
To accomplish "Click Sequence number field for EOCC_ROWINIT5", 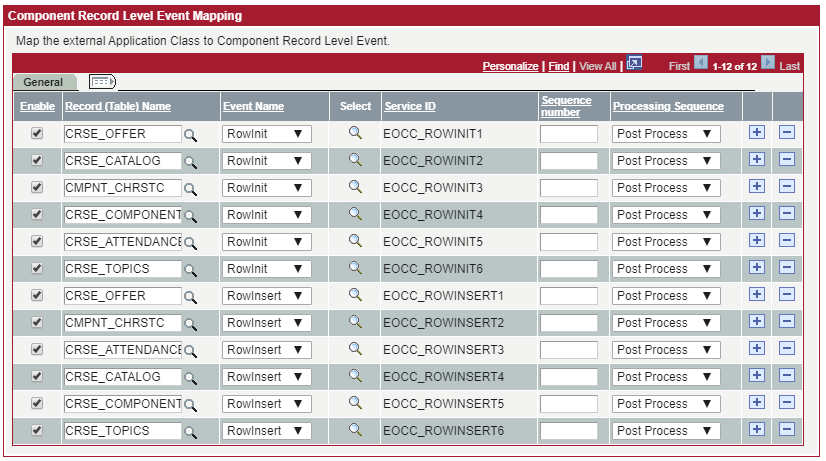I will click(x=569, y=242).
